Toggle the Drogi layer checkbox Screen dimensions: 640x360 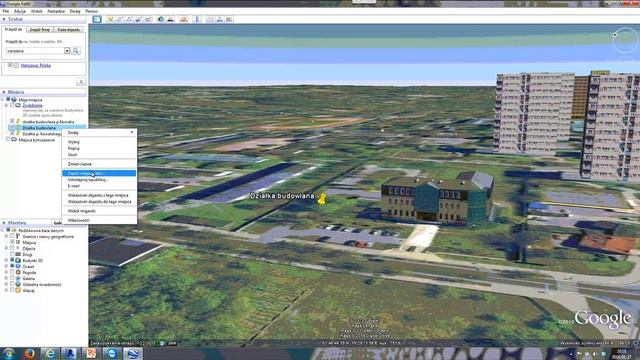[12, 254]
